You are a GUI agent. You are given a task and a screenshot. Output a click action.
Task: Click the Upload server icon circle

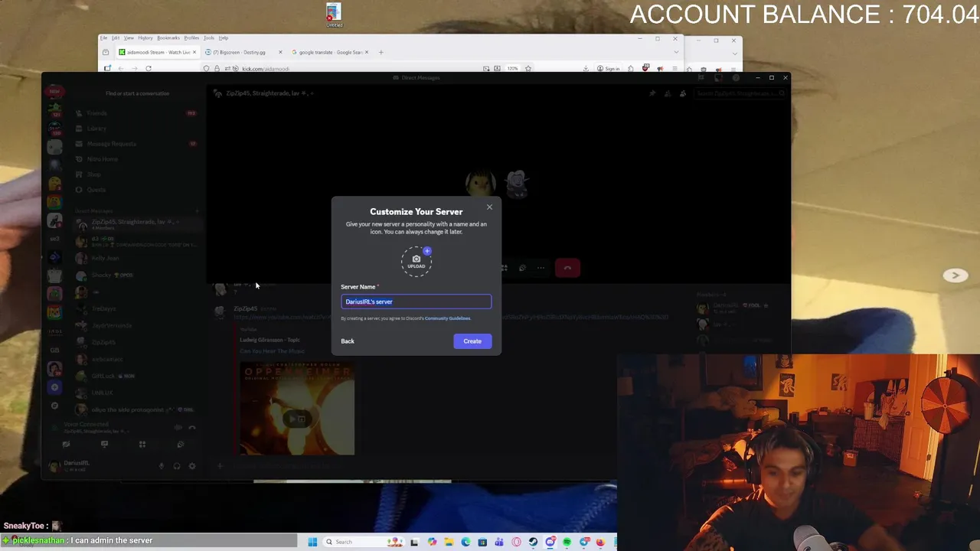[416, 261]
